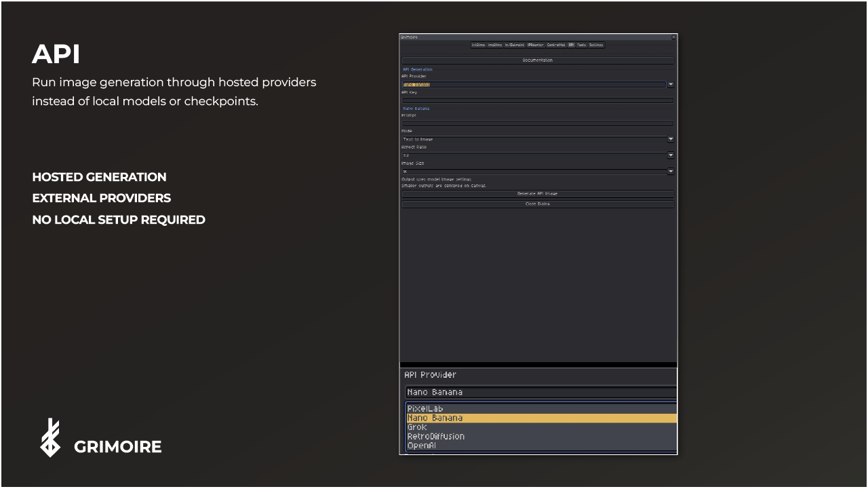
Task: Open the ControlNet tab
Action: click(556, 45)
